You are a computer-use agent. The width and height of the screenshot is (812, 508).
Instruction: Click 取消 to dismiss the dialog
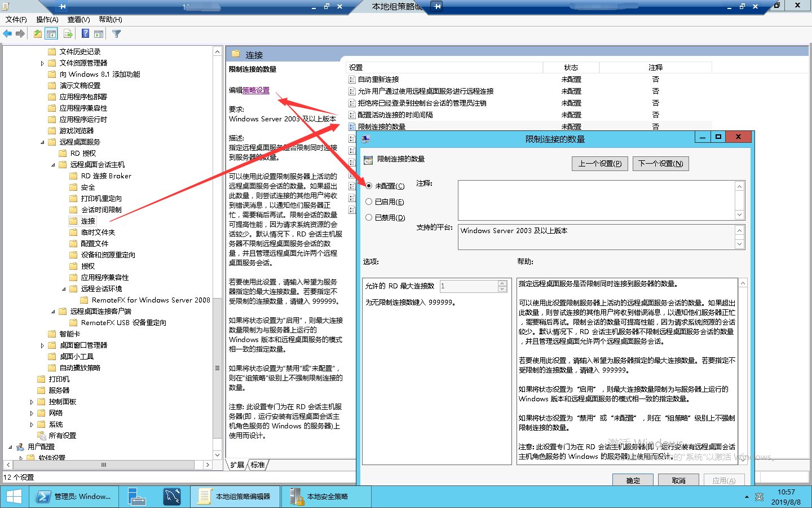[679, 480]
